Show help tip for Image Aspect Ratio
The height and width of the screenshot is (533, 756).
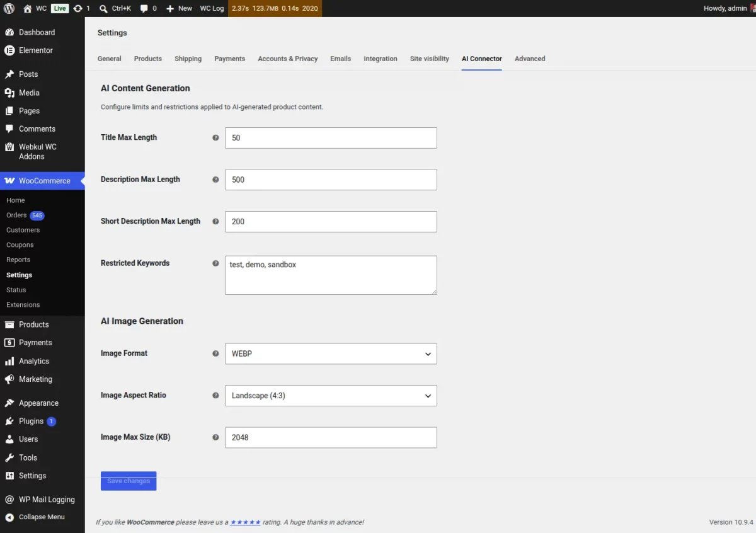[x=215, y=396]
